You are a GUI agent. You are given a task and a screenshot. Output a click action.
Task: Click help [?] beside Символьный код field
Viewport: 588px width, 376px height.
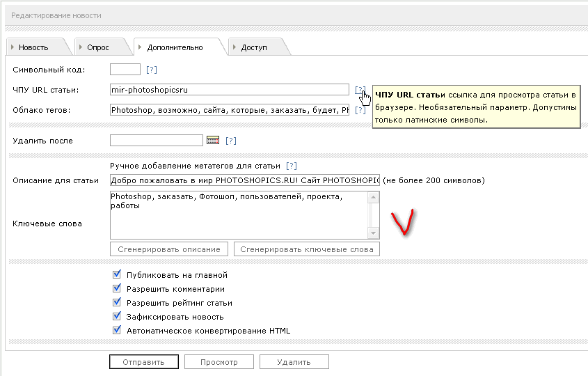[151, 70]
